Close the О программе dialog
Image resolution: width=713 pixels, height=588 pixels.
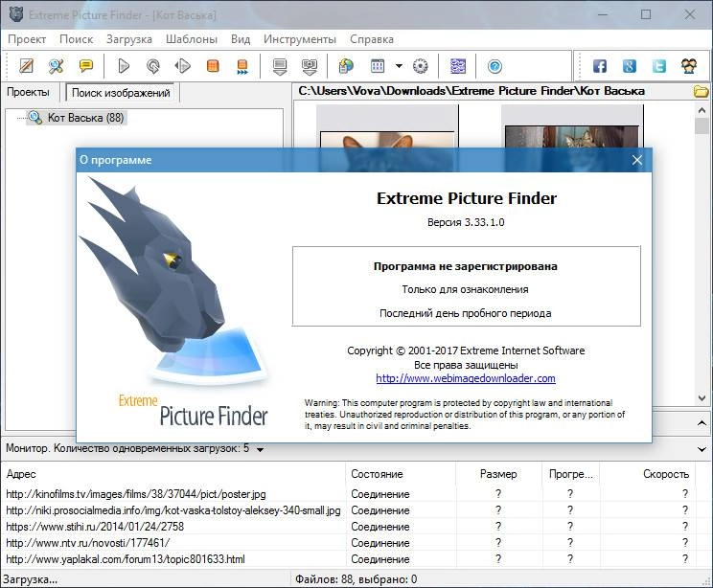point(637,160)
